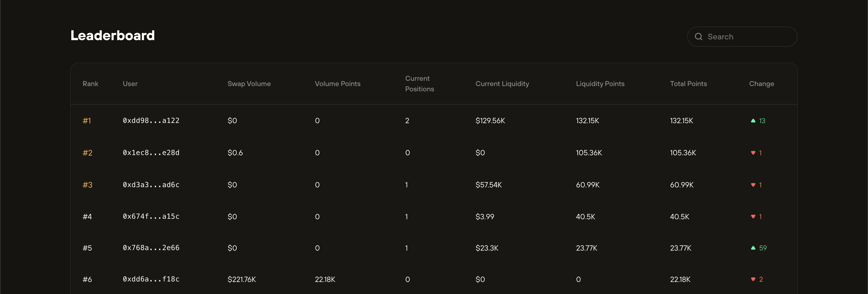Image resolution: width=868 pixels, height=294 pixels.
Task: Select the user address 0xdd98...a122
Action: (151, 121)
